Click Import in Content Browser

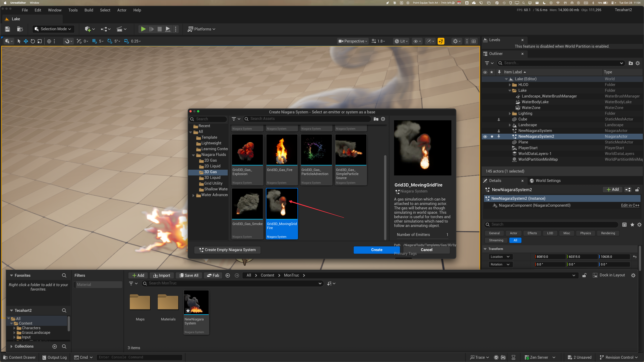click(x=162, y=275)
